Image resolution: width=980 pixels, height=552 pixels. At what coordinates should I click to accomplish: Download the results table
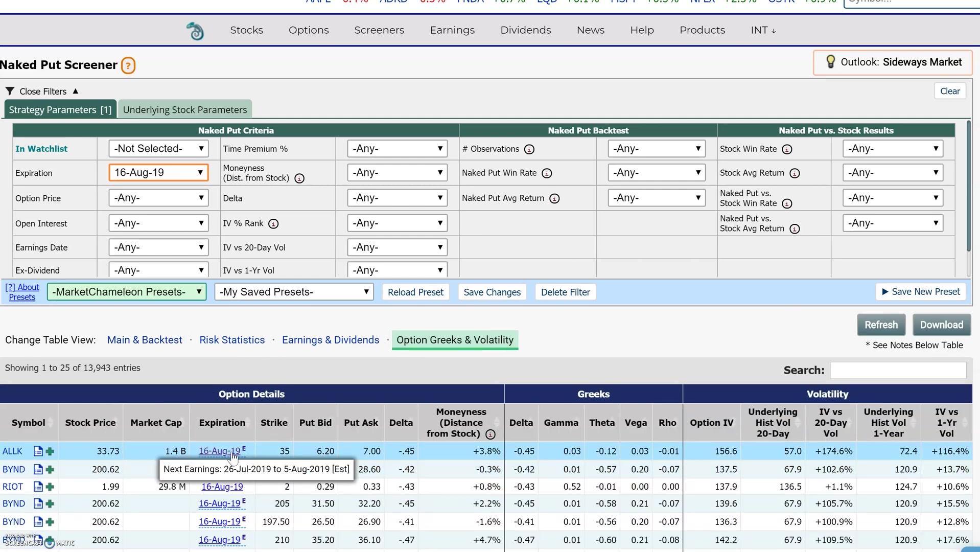[x=942, y=325]
